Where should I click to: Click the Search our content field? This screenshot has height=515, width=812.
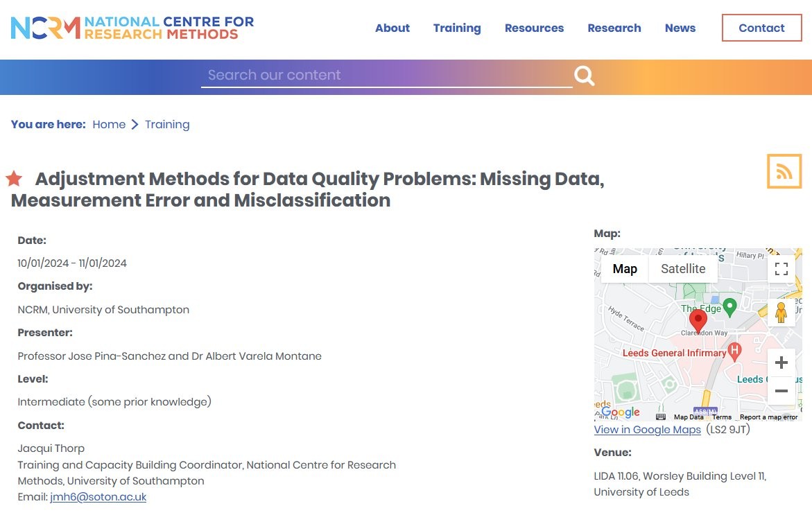(386, 76)
